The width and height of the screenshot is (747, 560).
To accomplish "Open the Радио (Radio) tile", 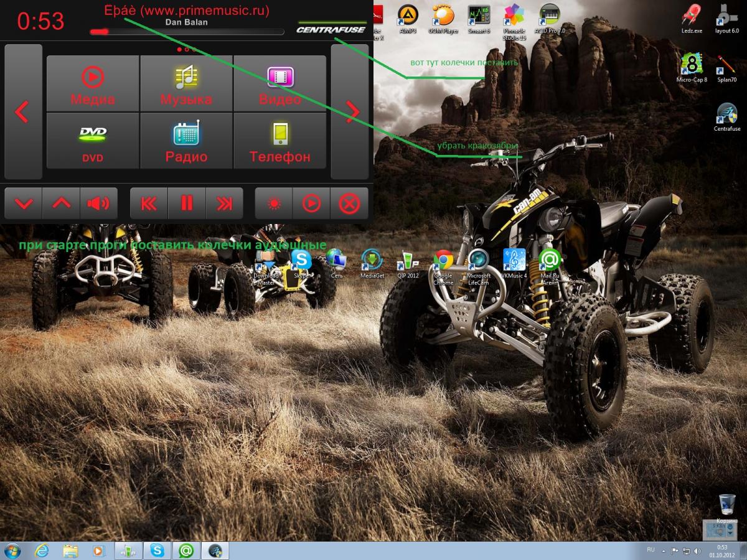I will [x=186, y=141].
